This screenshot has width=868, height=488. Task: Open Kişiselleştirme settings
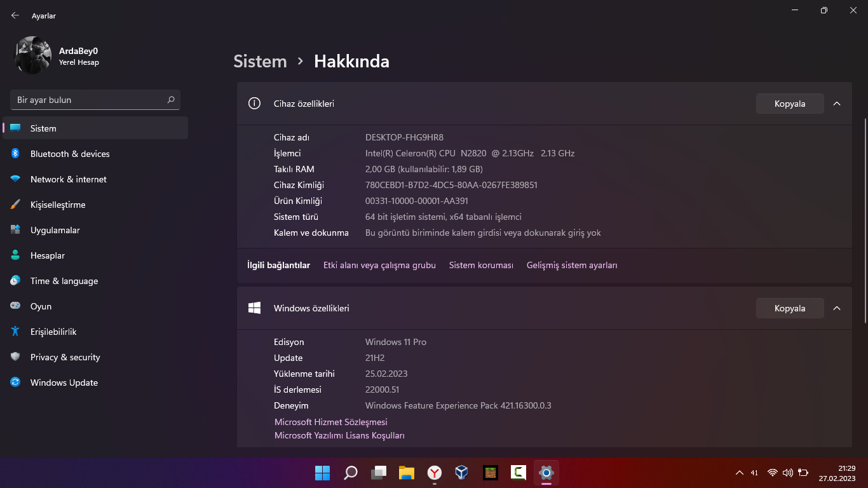pos(95,205)
